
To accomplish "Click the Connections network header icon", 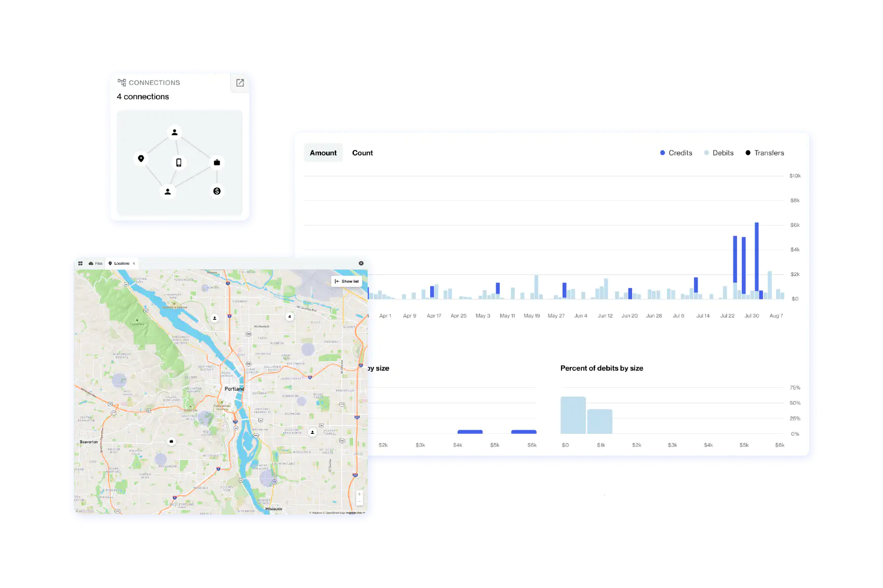I will 122,83.
